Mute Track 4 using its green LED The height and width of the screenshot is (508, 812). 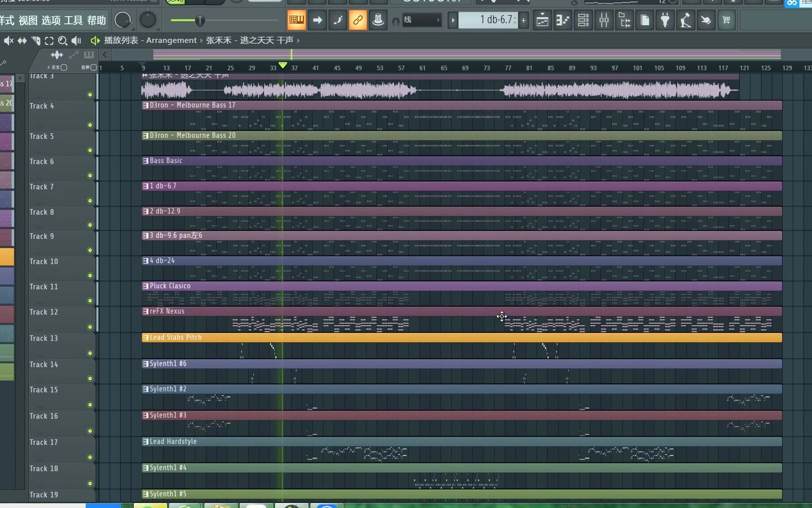(x=90, y=125)
